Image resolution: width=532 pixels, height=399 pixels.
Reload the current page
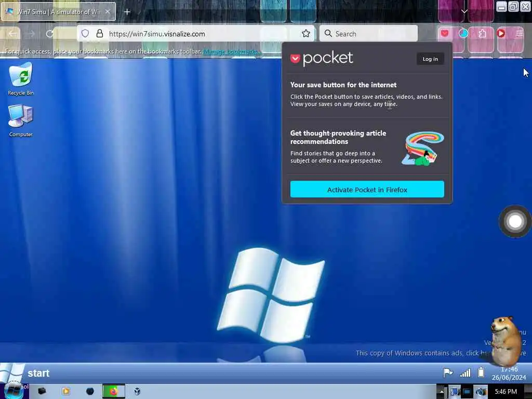(50, 34)
